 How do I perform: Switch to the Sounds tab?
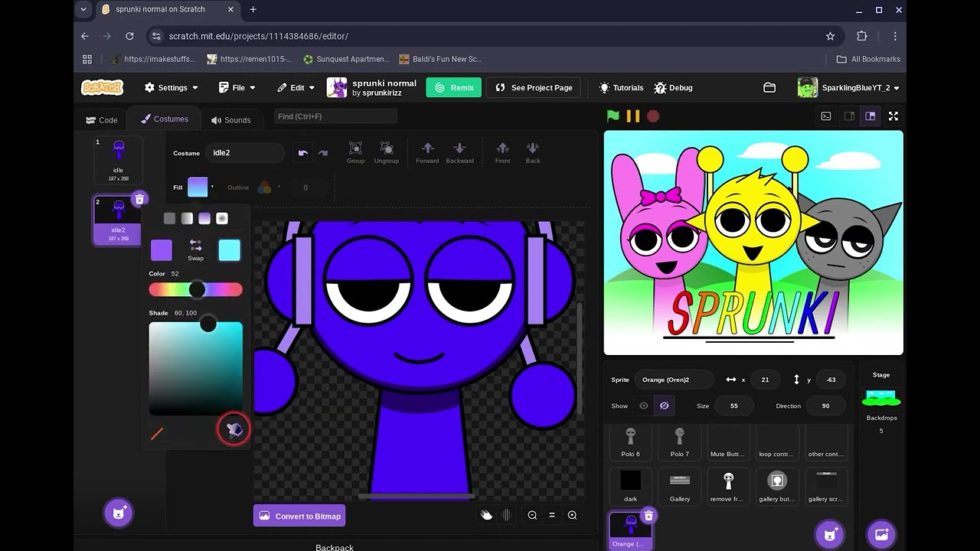tap(231, 120)
